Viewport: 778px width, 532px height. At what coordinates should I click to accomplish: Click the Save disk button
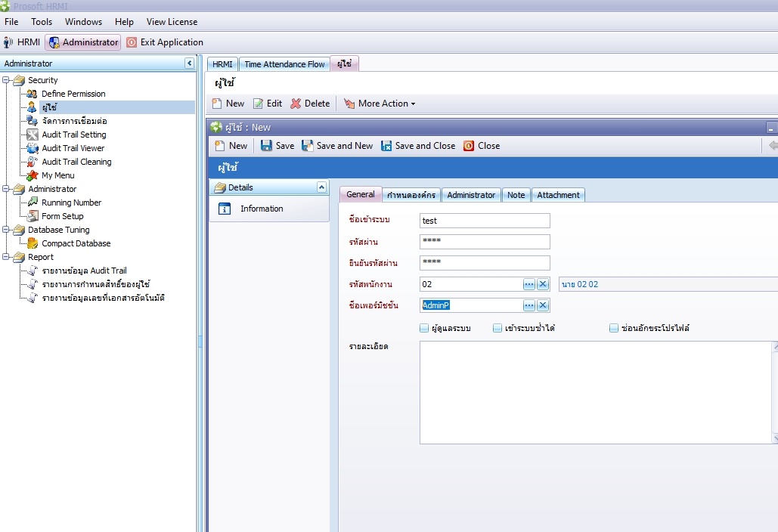click(x=277, y=146)
